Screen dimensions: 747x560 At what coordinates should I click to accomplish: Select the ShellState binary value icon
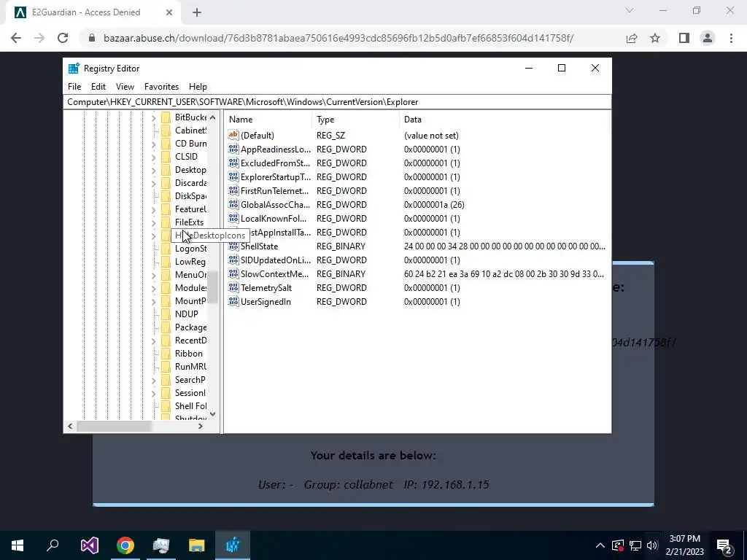(233, 246)
